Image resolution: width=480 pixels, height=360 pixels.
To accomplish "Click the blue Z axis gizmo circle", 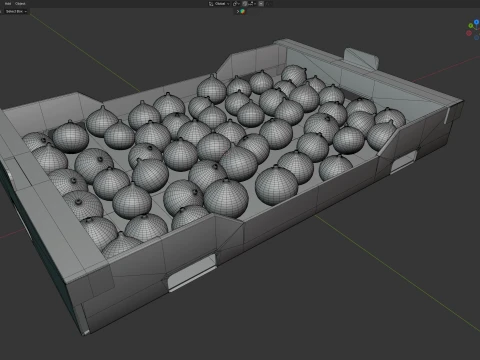I will coord(477,22).
